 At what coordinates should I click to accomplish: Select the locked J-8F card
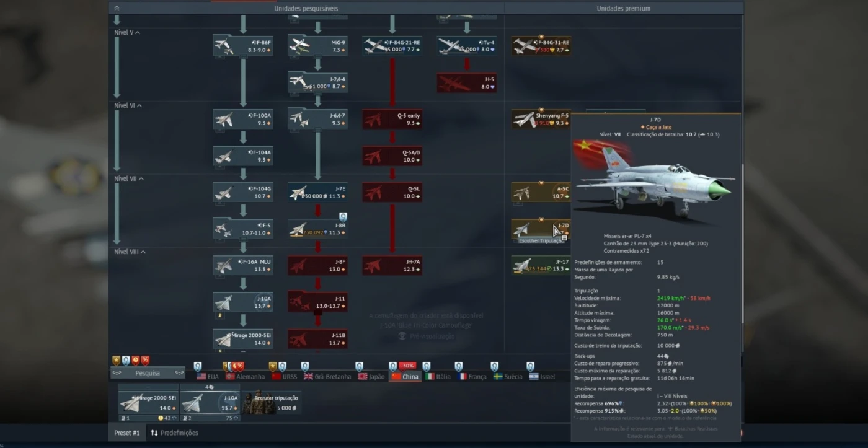click(317, 265)
